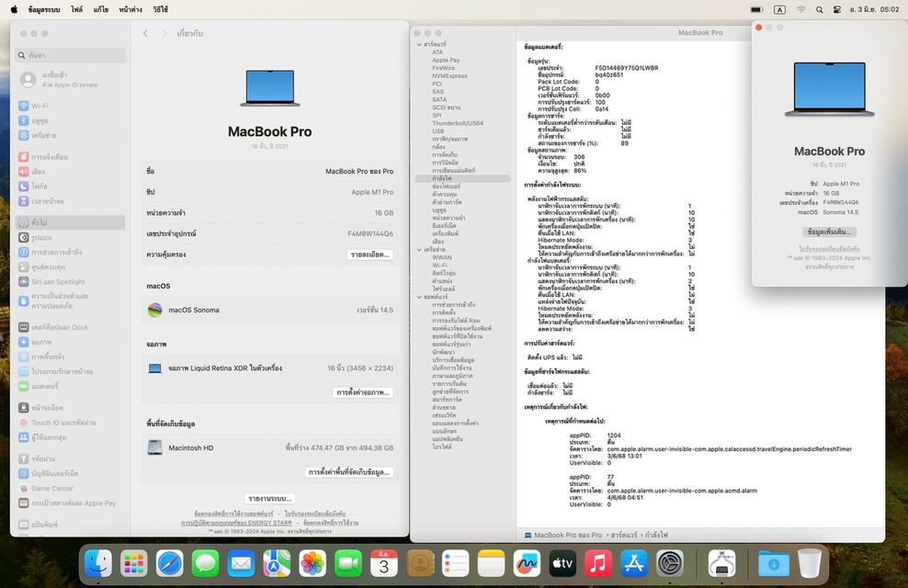Open Maps from the Dock
The image size is (908, 588).
(277, 563)
